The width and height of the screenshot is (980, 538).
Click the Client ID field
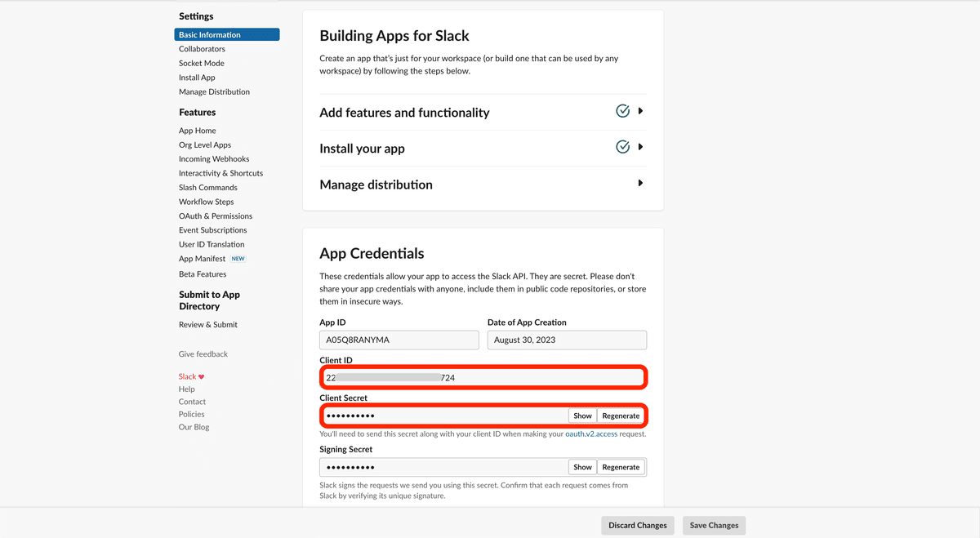pos(483,377)
